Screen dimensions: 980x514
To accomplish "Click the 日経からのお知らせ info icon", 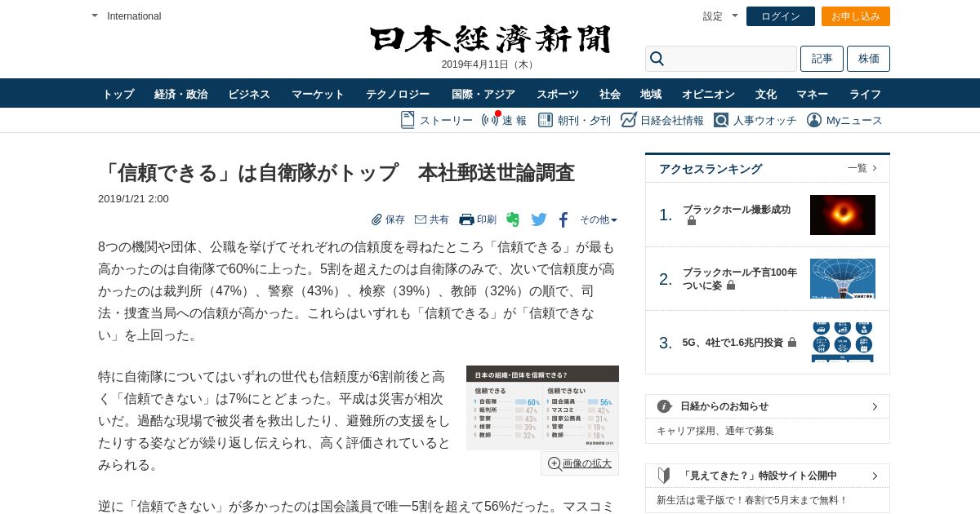I will 665,406.
